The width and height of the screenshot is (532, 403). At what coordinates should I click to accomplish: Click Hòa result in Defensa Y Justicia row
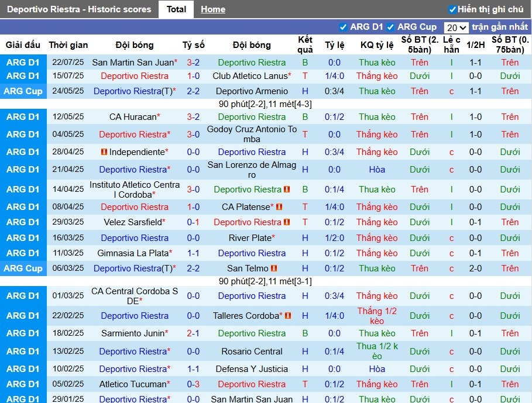click(x=377, y=369)
